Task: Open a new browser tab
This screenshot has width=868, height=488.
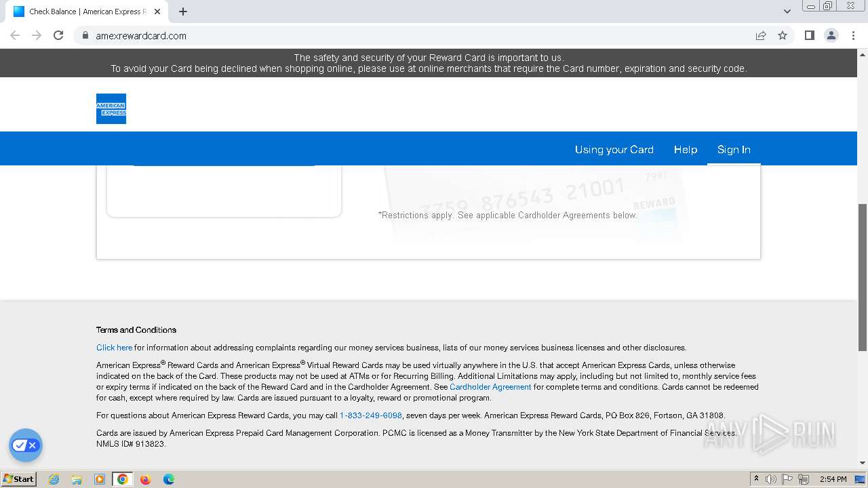Action: 183,12
